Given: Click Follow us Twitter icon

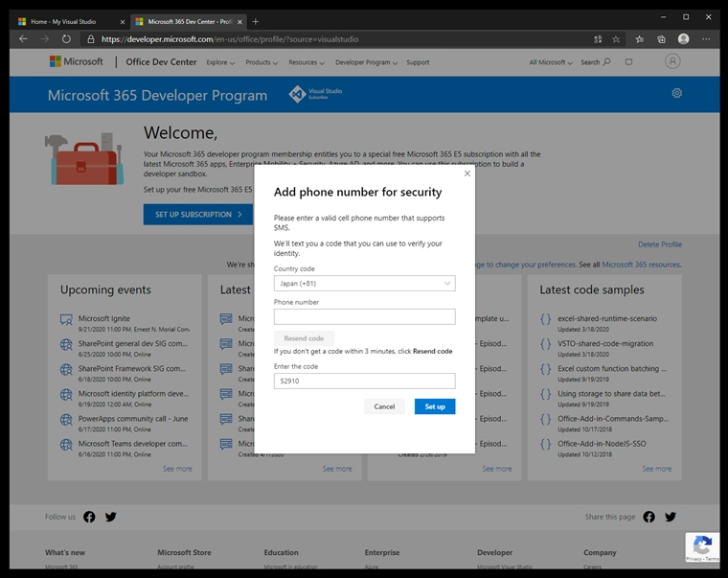Looking at the screenshot, I should (x=110, y=517).
